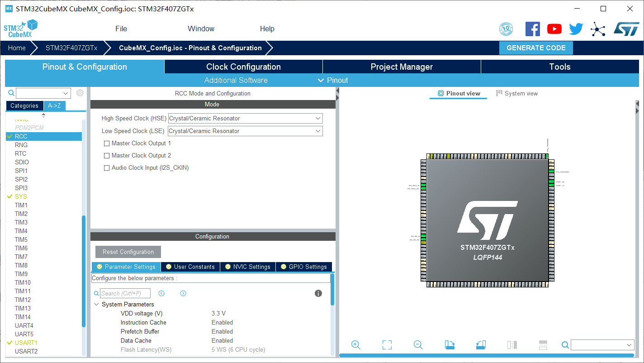644x363 pixels.
Task: Click Reset Configuration button
Action: [128, 252]
